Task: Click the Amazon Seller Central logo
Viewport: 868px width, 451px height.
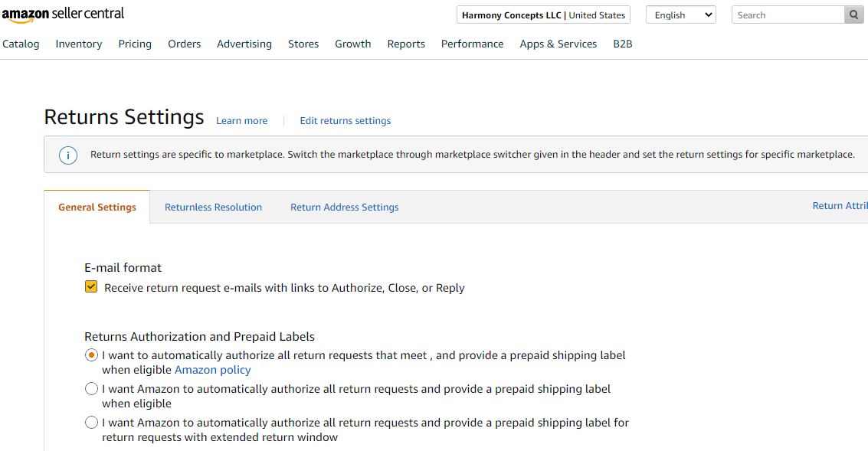Action: pyautogui.click(x=63, y=15)
